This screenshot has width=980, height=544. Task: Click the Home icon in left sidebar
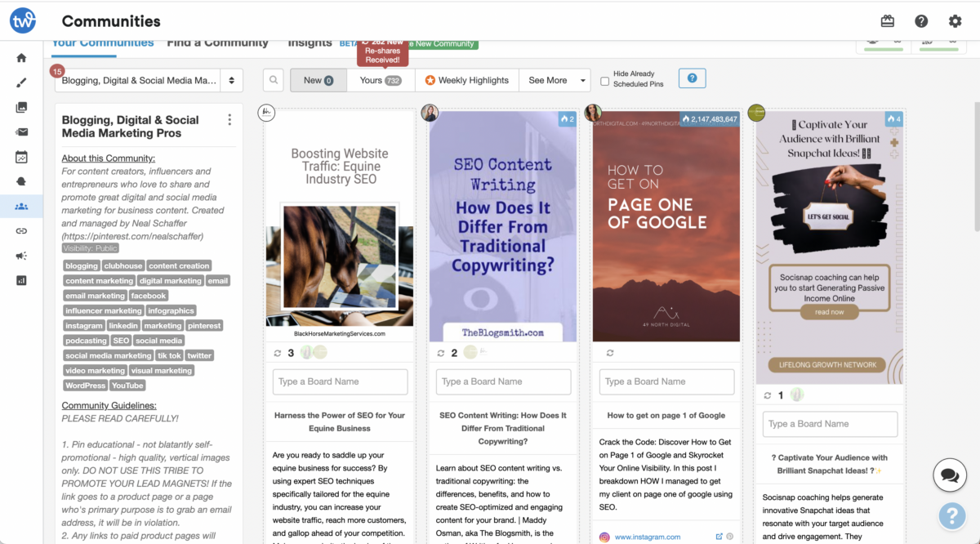pyautogui.click(x=21, y=58)
